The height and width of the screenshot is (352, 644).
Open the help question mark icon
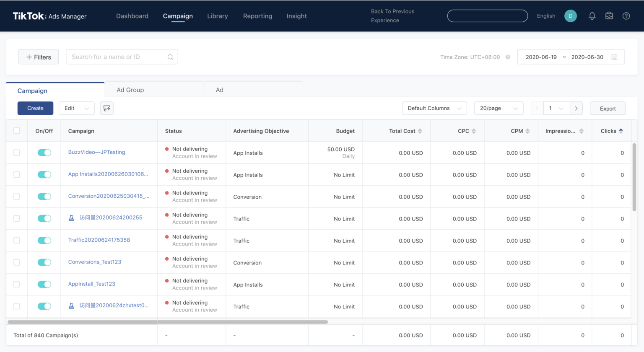pos(626,16)
